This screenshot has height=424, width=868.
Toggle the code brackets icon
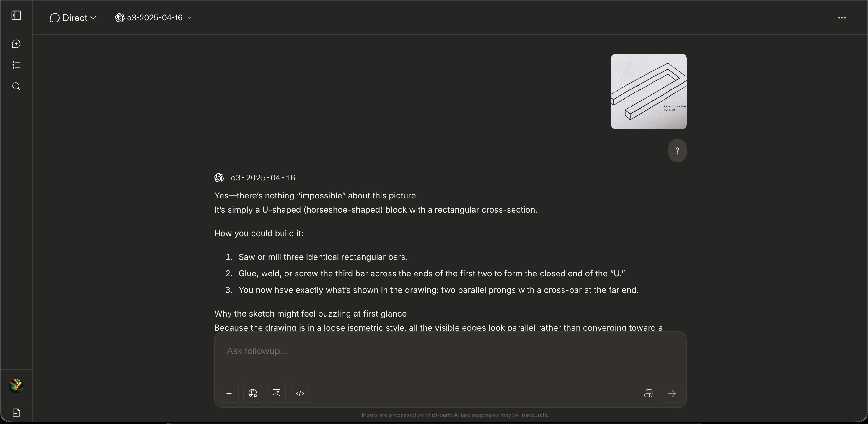(x=300, y=393)
